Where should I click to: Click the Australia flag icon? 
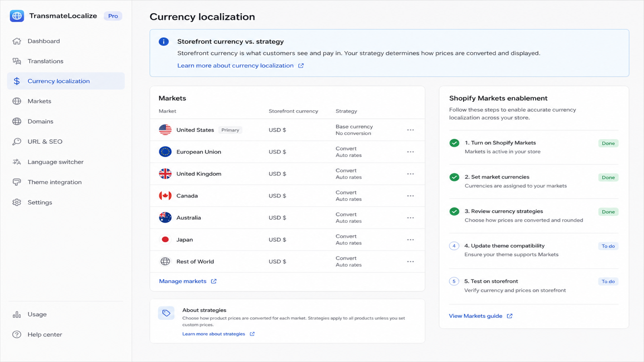[x=165, y=218]
